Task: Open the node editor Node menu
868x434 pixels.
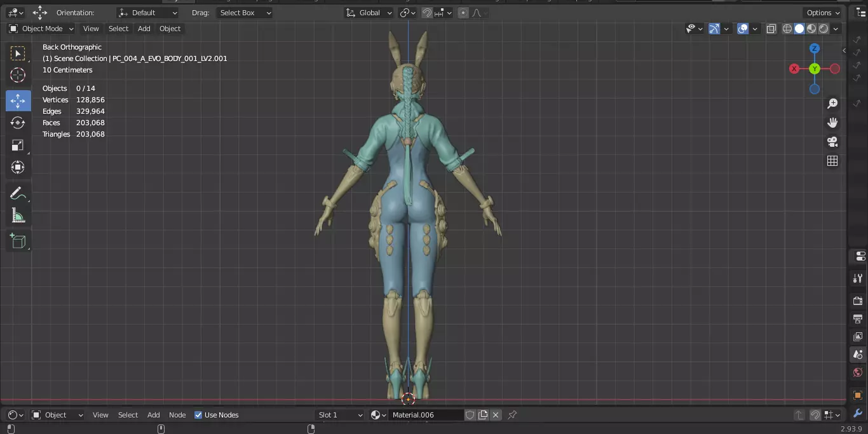Action: [177, 415]
